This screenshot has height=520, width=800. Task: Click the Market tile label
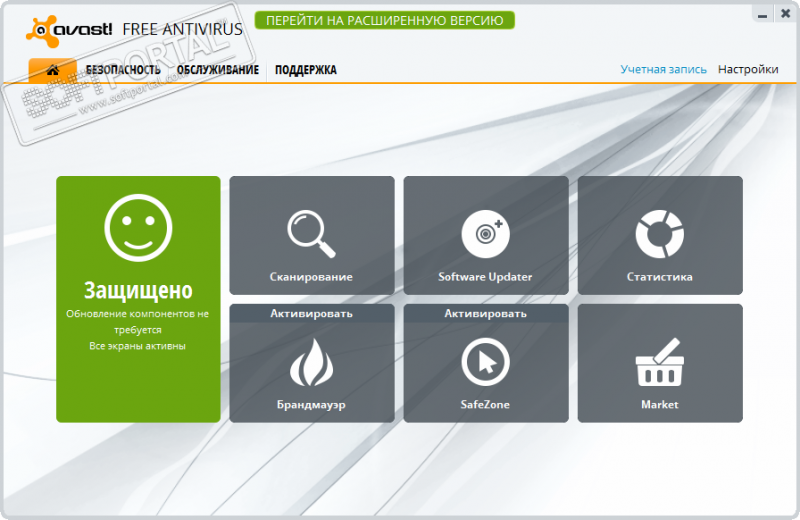[660, 405]
